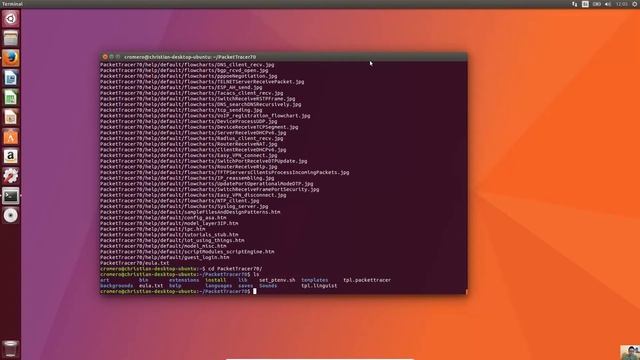Screen dimensions: 640x360
Task: Open the Files manager from the dock
Action: [x=11, y=38]
